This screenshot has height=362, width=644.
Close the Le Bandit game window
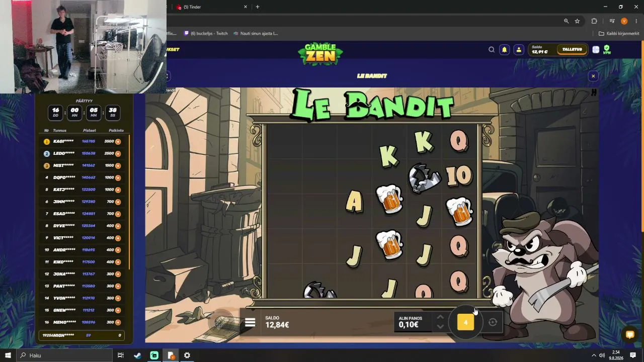593,76
